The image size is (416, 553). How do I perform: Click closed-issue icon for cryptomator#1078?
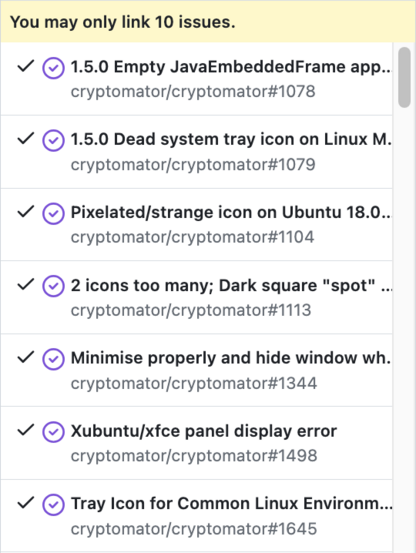click(53, 68)
